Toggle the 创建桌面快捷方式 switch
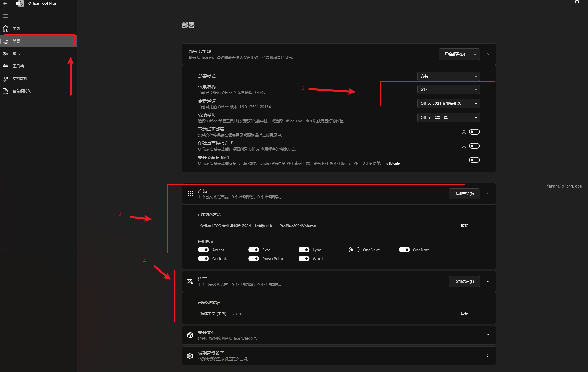 pos(474,146)
